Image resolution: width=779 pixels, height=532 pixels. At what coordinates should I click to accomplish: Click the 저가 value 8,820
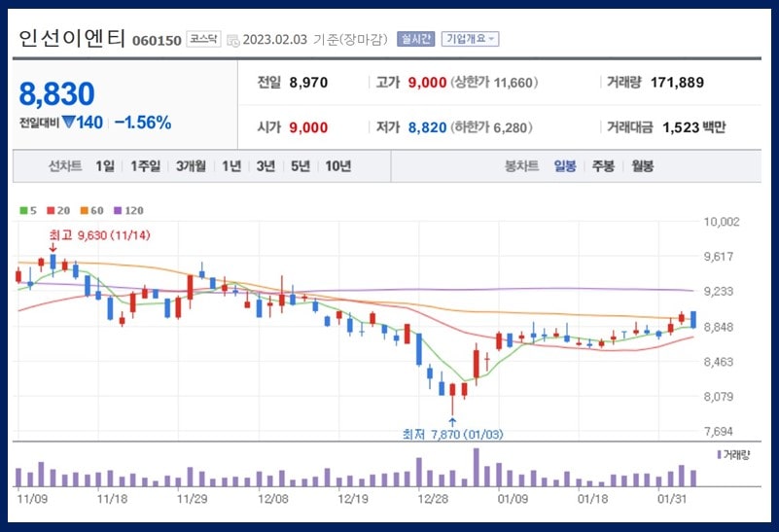tap(427, 127)
